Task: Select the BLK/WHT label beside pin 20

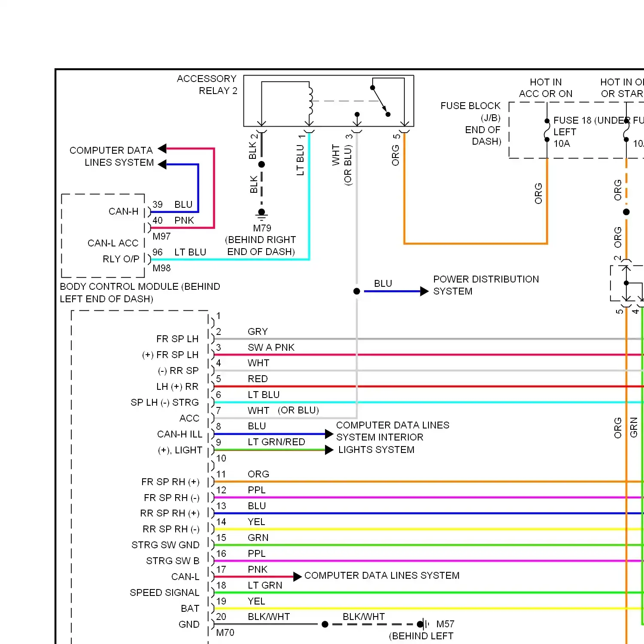Action: (269, 617)
